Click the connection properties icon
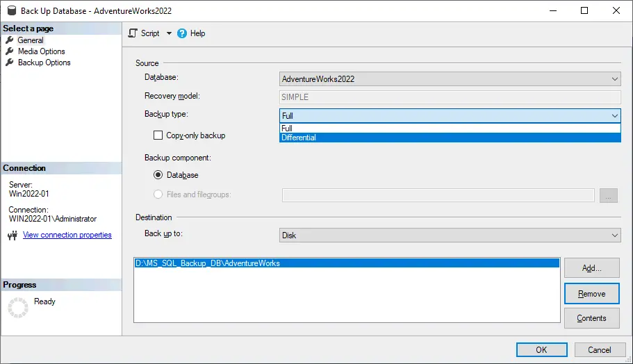This screenshot has height=364, width=633. (x=13, y=235)
